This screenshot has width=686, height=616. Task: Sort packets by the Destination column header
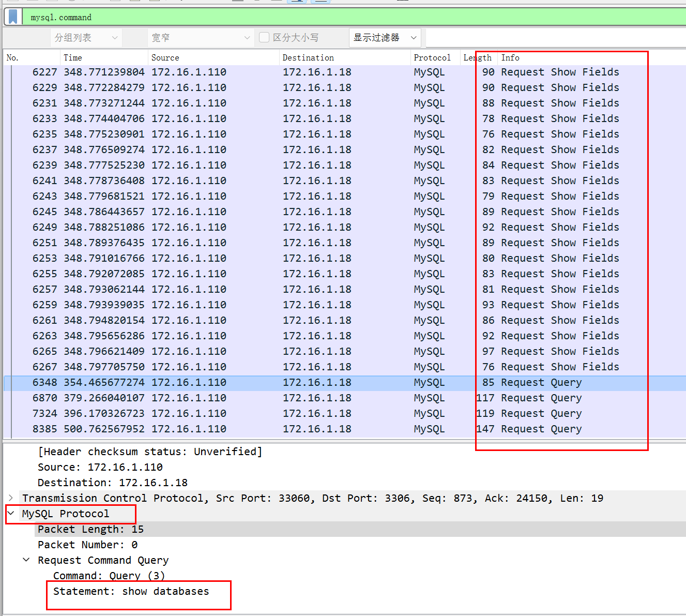[x=345, y=58]
